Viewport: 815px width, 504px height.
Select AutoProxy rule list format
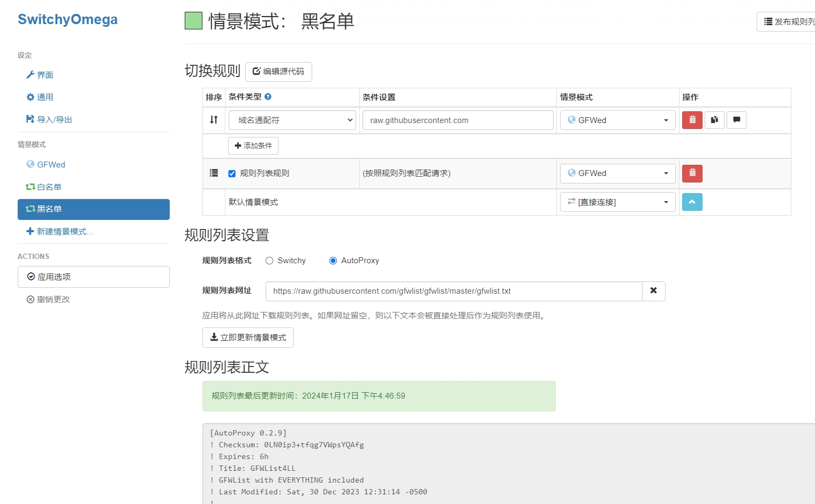pyautogui.click(x=333, y=261)
